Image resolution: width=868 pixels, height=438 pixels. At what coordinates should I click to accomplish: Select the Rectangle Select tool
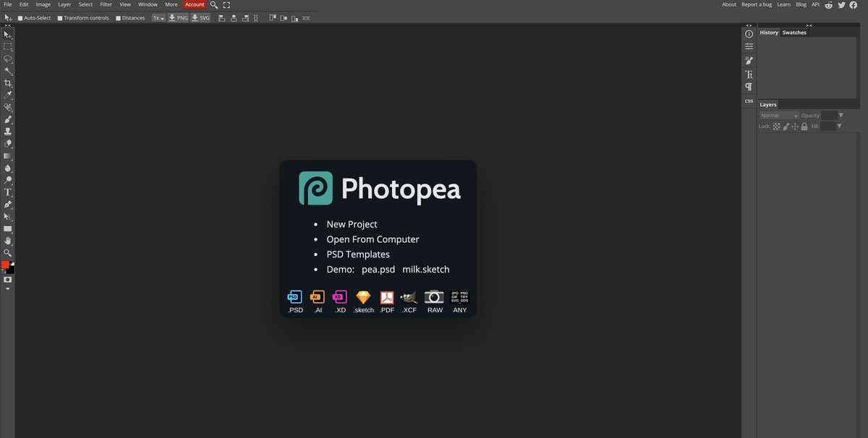tap(8, 46)
